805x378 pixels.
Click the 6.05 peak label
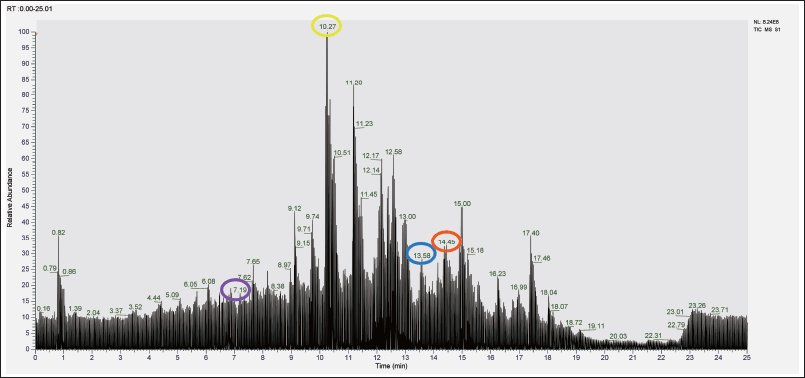pos(190,285)
